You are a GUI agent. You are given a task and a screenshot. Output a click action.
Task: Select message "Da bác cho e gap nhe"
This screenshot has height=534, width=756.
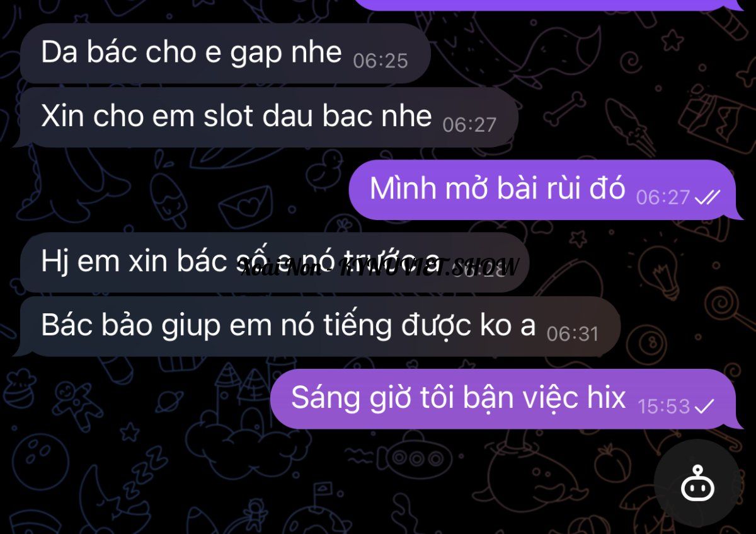point(224,54)
